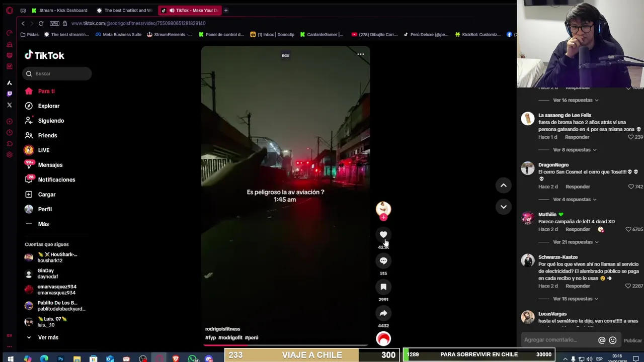
Task: Open the #perú hashtag
Action: click(252, 337)
